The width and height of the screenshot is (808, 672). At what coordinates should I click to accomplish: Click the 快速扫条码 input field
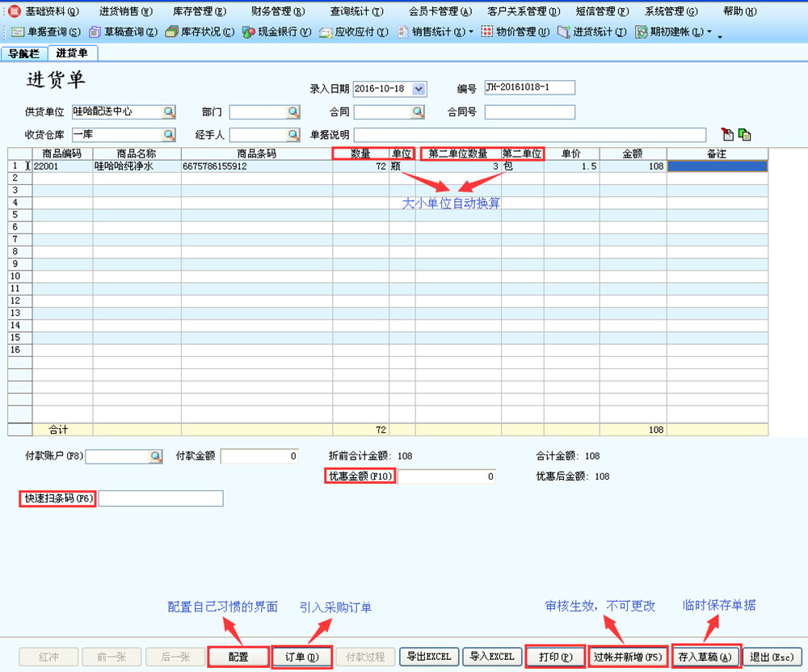(160, 499)
